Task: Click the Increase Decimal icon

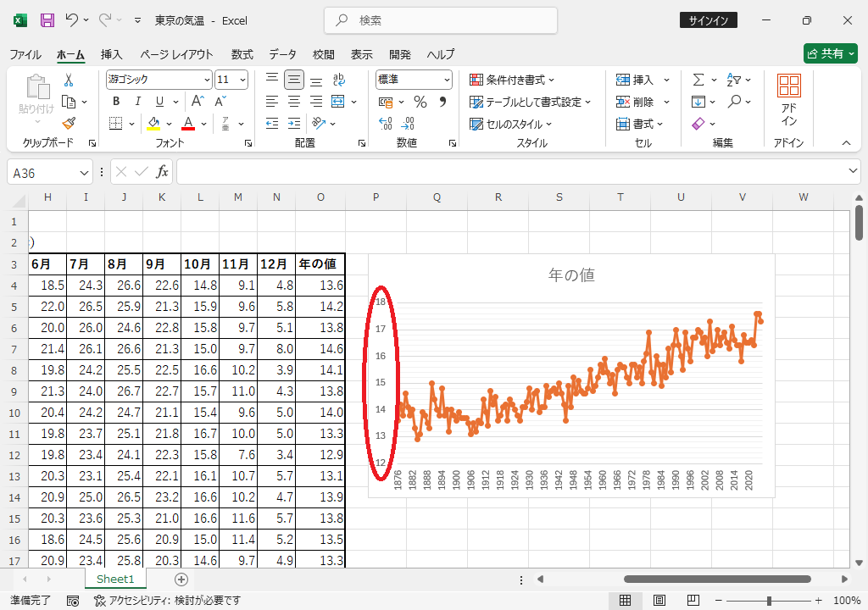Action: pyautogui.click(x=386, y=124)
